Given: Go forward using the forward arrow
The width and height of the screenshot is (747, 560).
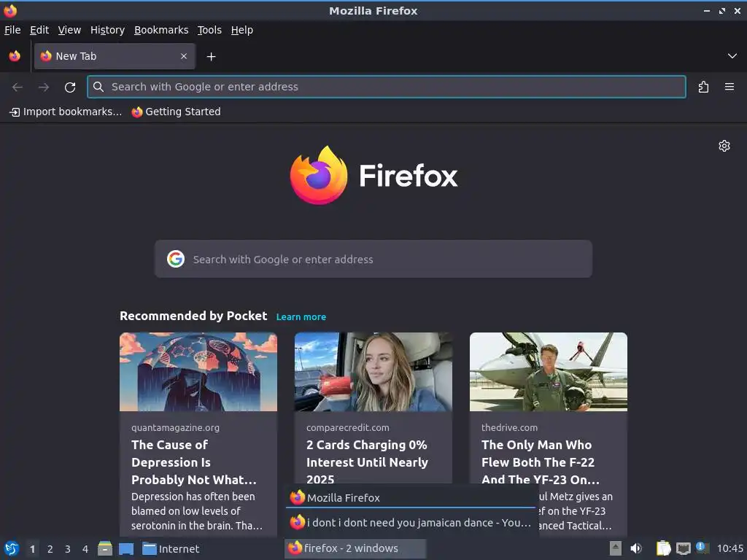Looking at the screenshot, I should 44,87.
